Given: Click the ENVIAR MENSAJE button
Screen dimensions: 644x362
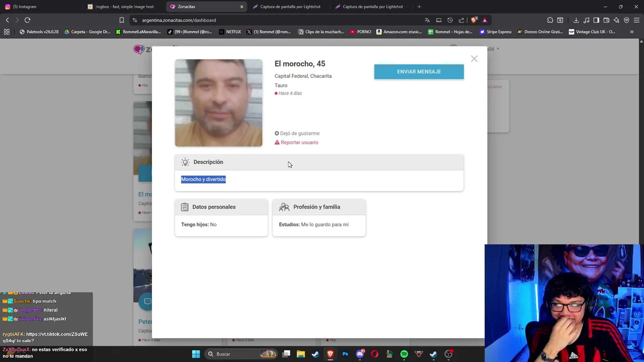Looking at the screenshot, I should (419, 71).
